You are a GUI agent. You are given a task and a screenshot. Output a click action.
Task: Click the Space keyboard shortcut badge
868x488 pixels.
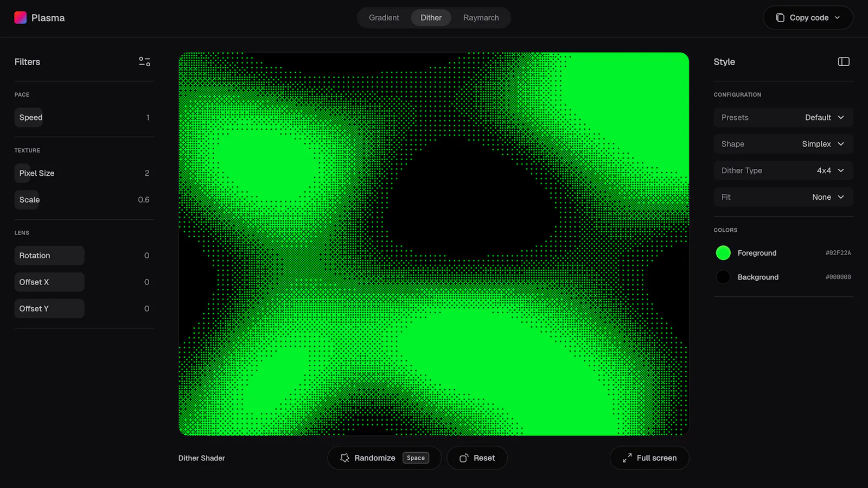pyautogui.click(x=416, y=458)
